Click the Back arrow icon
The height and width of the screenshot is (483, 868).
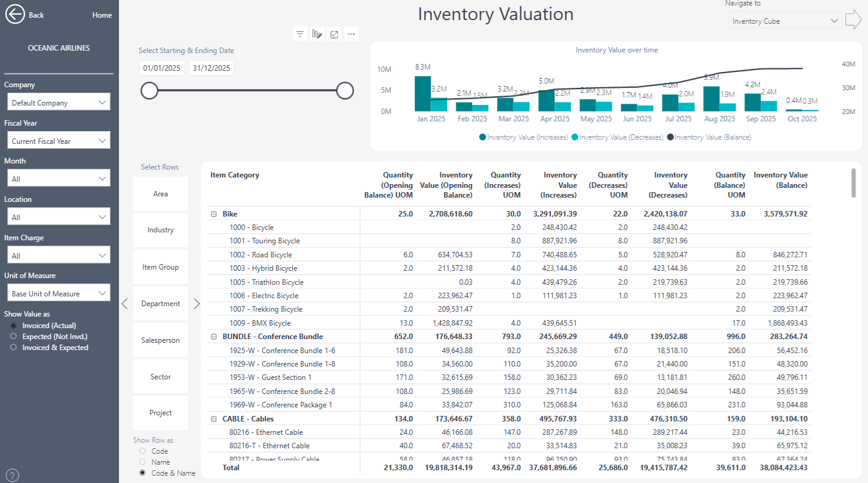(x=15, y=15)
